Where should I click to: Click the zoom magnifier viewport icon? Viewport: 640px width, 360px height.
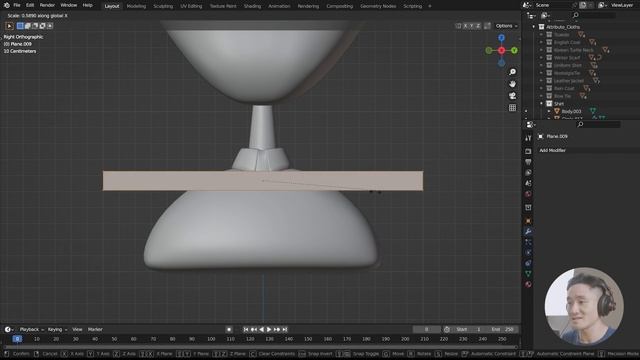[x=512, y=72]
